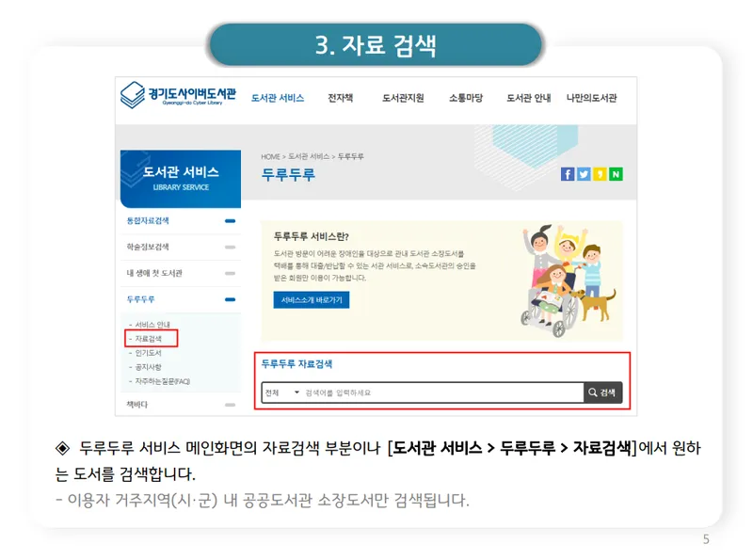Open the 나만의도서관 menu item
Image resolution: width=753 pixels, height=560 pixels.
[x=591, y=98]
